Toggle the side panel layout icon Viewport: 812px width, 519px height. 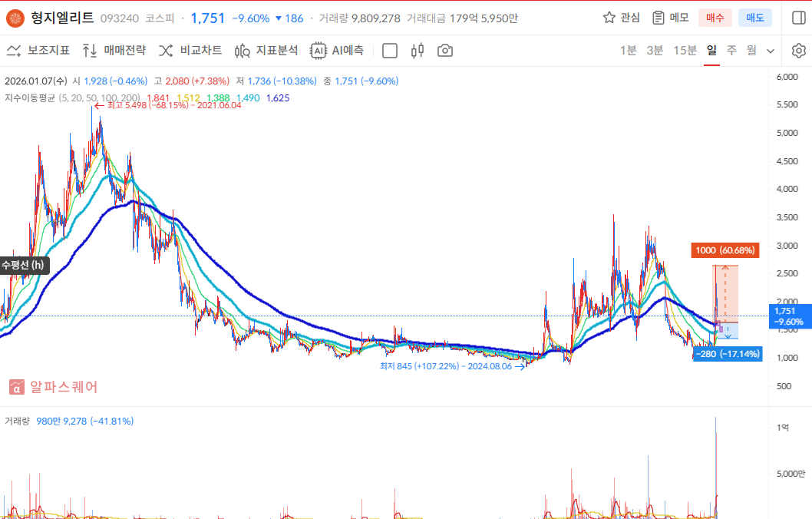(x=798, y=18)
